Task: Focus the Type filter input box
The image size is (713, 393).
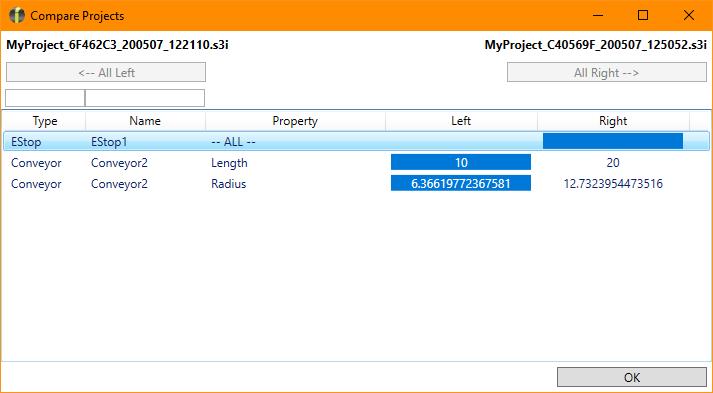Action: point(45,98)
